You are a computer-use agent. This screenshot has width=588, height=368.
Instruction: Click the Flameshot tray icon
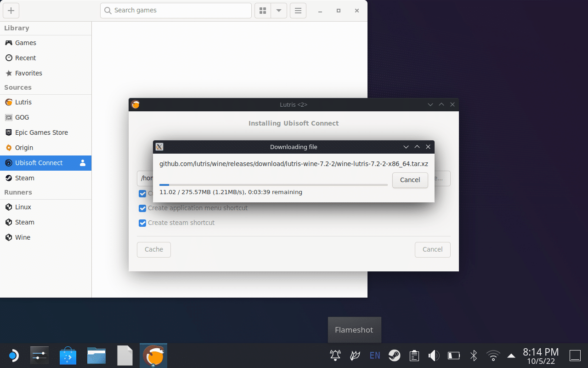pos(355,356)
